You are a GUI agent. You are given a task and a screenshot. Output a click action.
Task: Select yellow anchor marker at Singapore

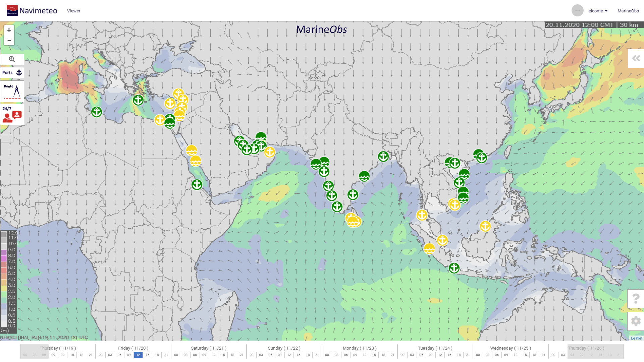point(442,240)
